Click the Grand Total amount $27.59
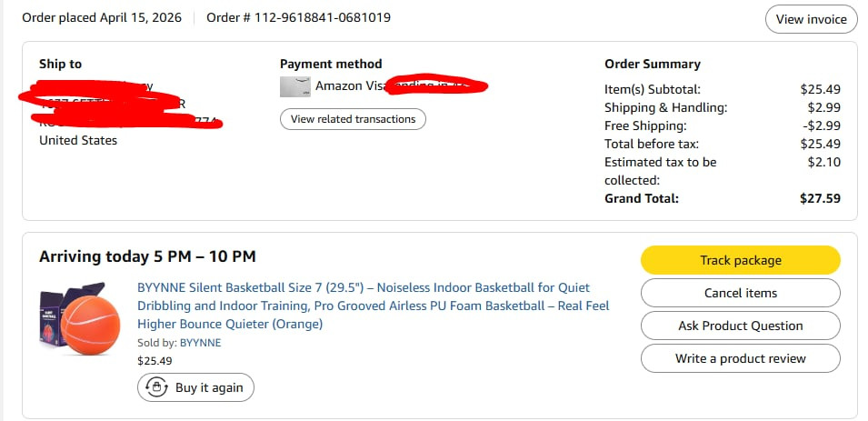This screenshot has height=421, width=868. [820, 198]
